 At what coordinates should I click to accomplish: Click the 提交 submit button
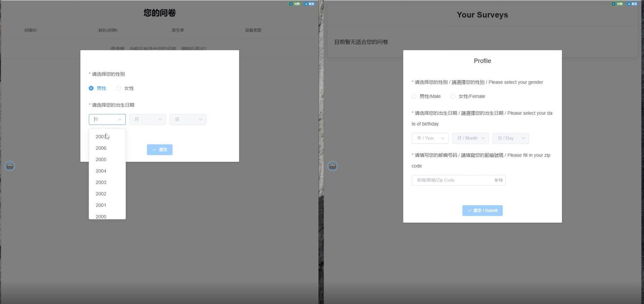point(160,150)
